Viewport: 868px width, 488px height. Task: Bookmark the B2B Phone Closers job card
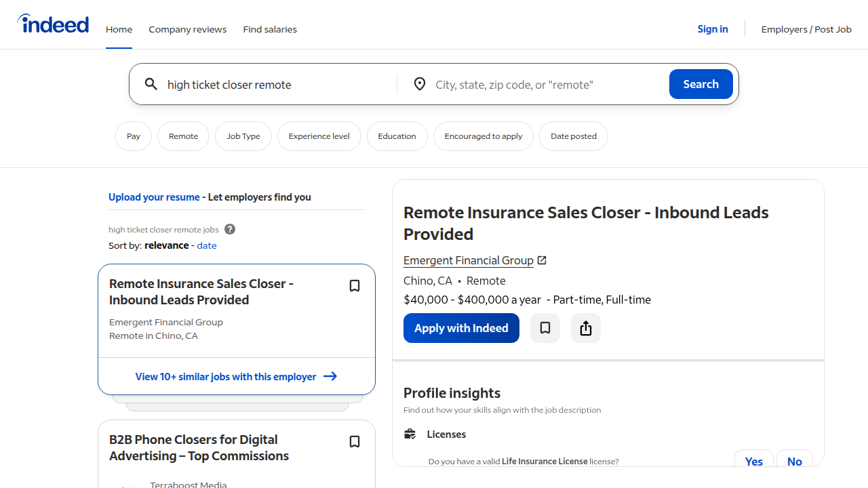(355, 442)
